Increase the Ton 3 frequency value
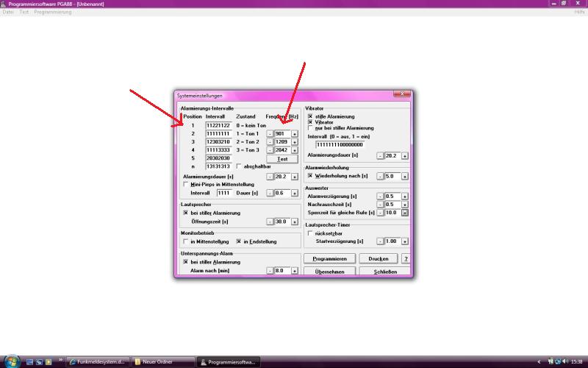Viewport: 588px width, 368px height. point(295,150)
